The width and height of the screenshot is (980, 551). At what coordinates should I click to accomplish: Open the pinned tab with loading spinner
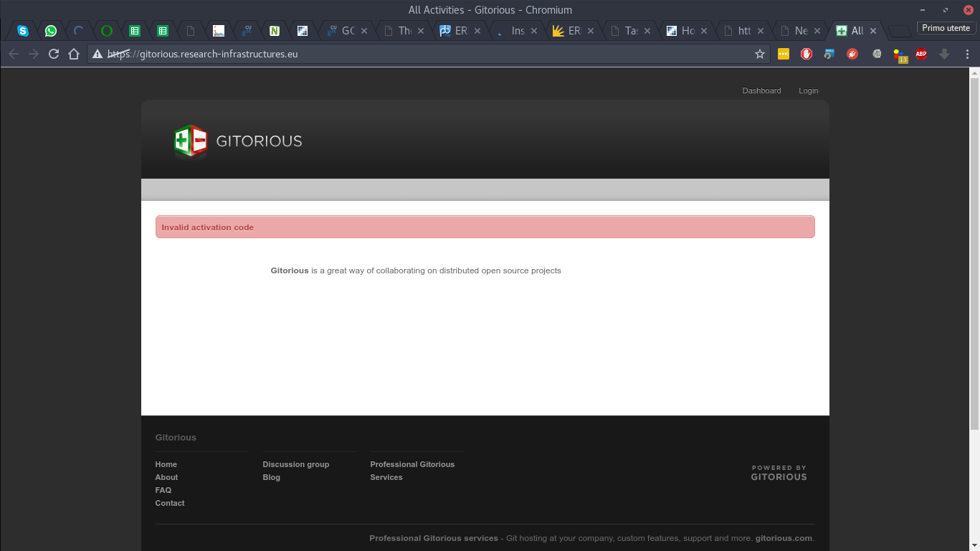(x=79, y=31)
